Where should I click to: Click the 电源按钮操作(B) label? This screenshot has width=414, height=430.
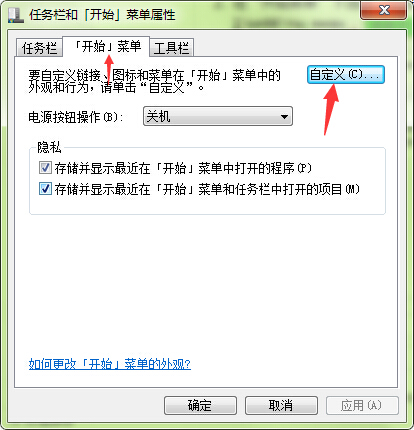[76, 117]
